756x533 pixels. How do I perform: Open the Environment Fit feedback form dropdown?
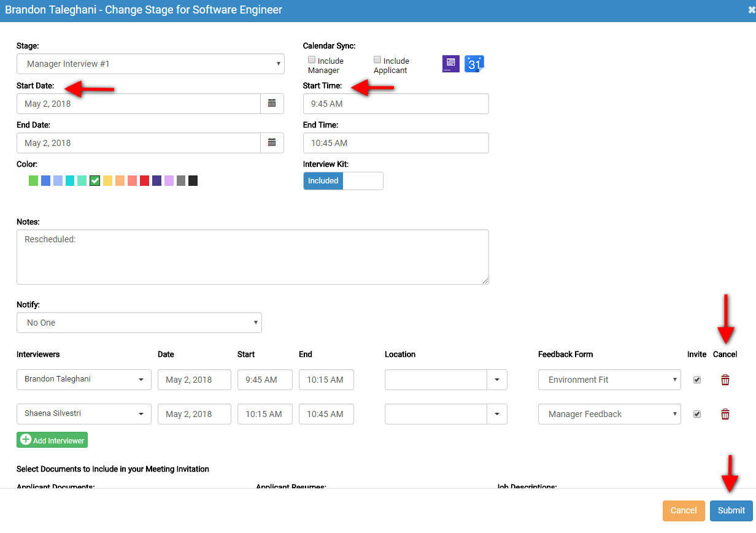pyautogui.click(x=610, y=380)
